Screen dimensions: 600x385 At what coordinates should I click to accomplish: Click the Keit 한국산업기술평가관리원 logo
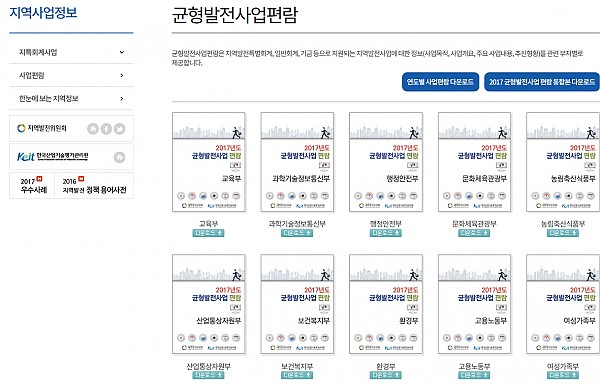53,157
